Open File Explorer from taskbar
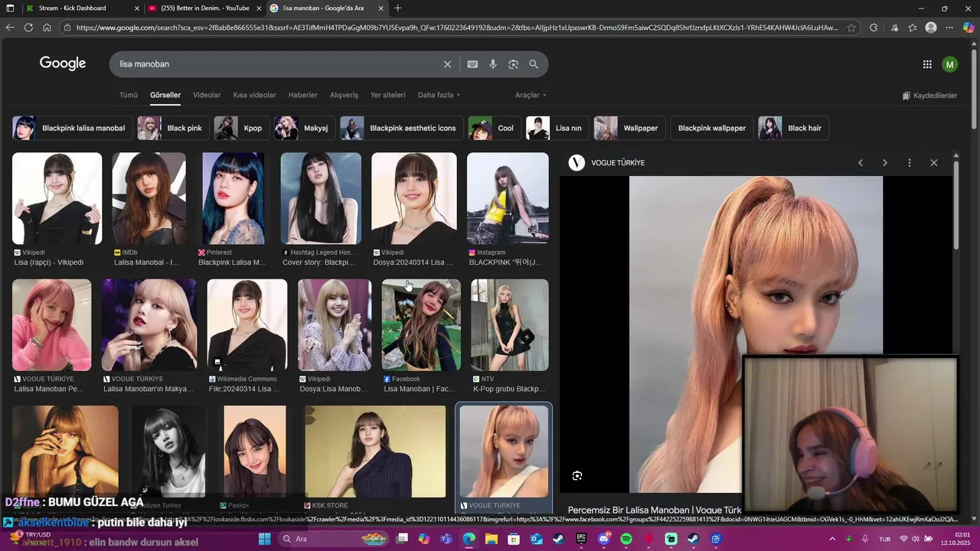 pyautogui.click(x=491, y=539)
